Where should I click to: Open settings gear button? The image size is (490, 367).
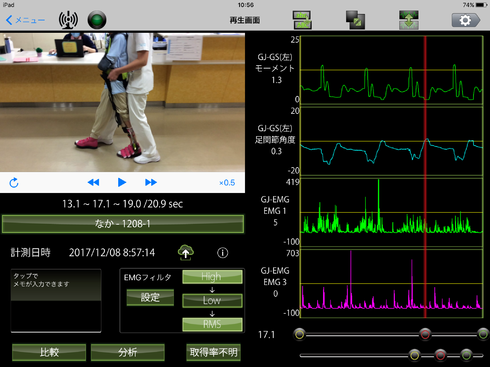point(466,20)
